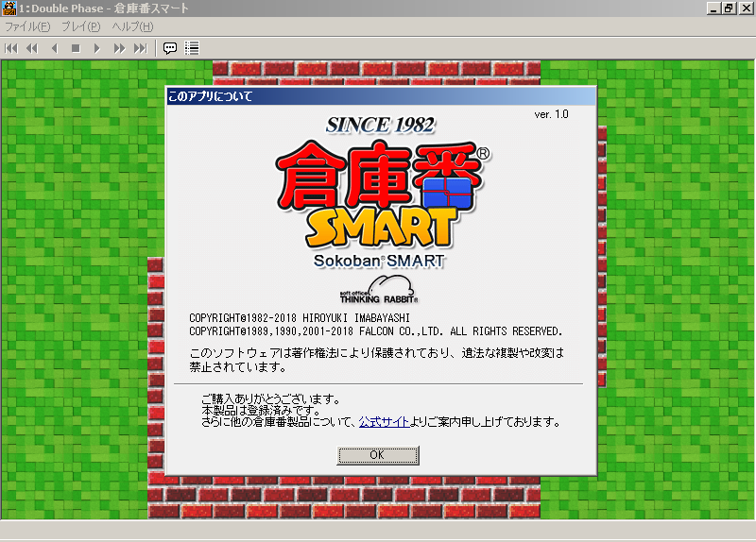Follow the 公式サイト hyperlink
Image resolution: width=756 pixels, height=542 pixels.
pos(384,422)
